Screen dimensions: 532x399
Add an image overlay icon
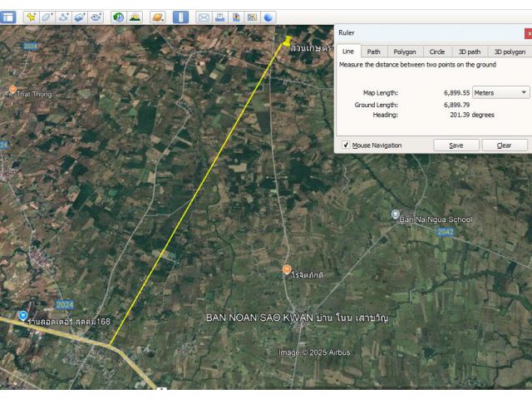tap(80, 17)
